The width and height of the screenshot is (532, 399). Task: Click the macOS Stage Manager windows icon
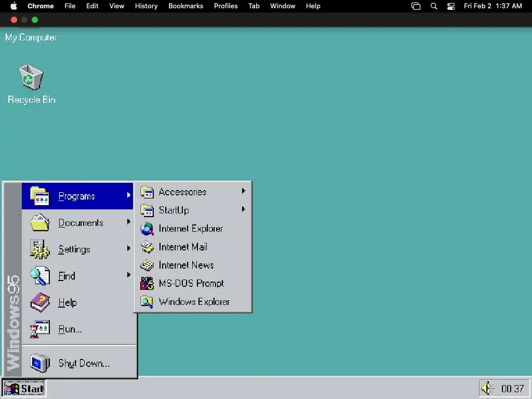(416, 6)
